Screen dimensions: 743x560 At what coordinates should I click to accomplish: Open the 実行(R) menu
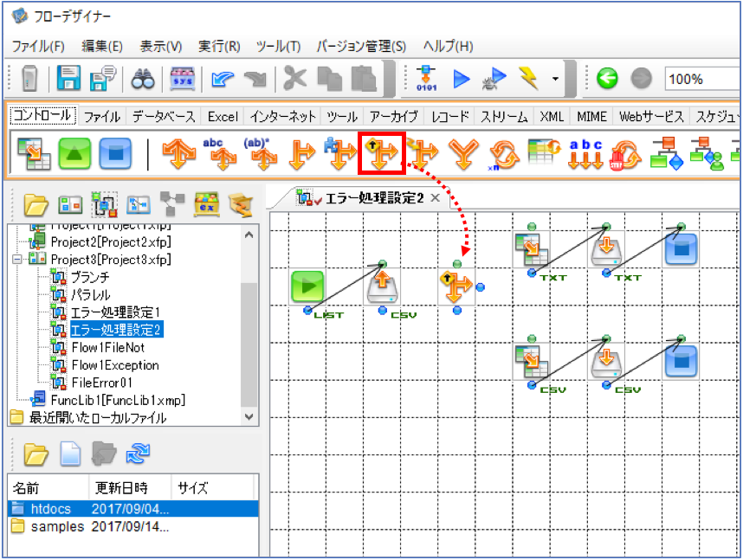[x=219, y=47]
